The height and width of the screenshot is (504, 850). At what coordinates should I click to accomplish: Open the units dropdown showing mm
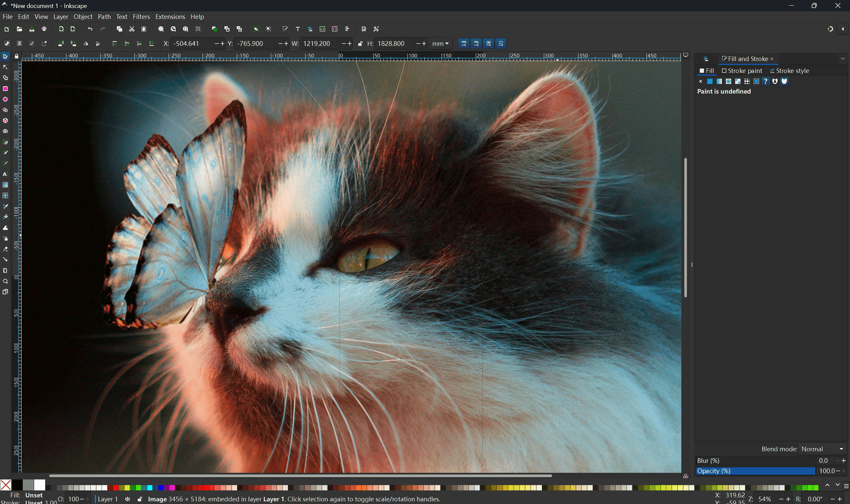point(440,43)
